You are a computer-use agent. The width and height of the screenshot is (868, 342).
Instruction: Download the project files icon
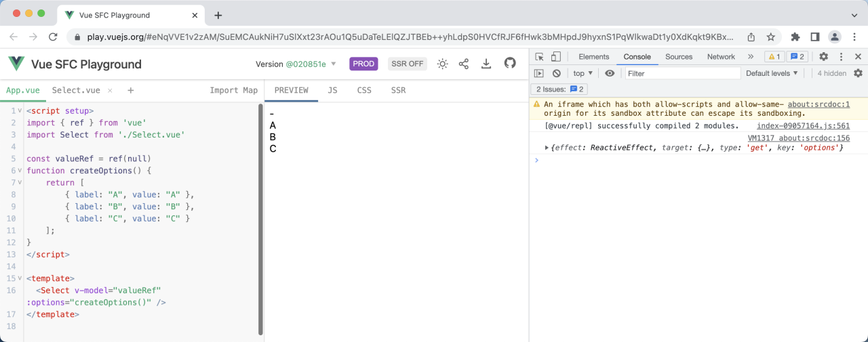(486, 64)
